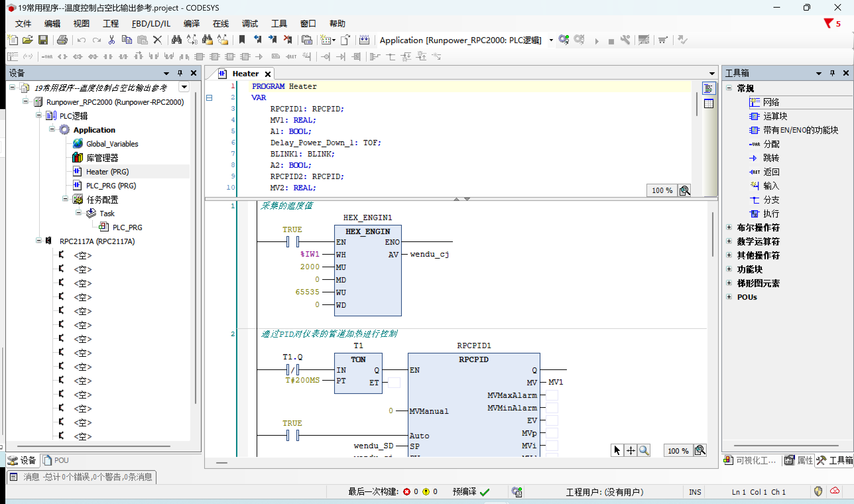Select Heater (PRG) in device tree
854x504 pixels.
(x=107, y=172)
